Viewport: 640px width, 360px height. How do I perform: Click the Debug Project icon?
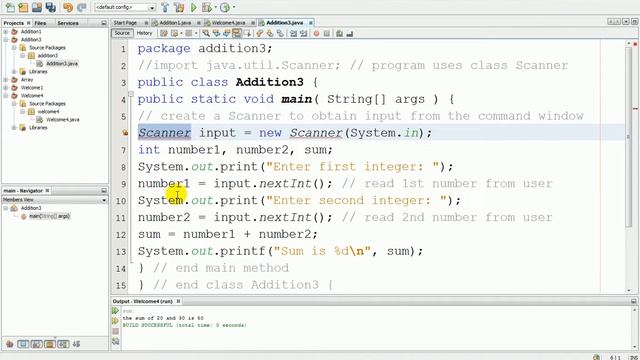(x=207, y=7)
